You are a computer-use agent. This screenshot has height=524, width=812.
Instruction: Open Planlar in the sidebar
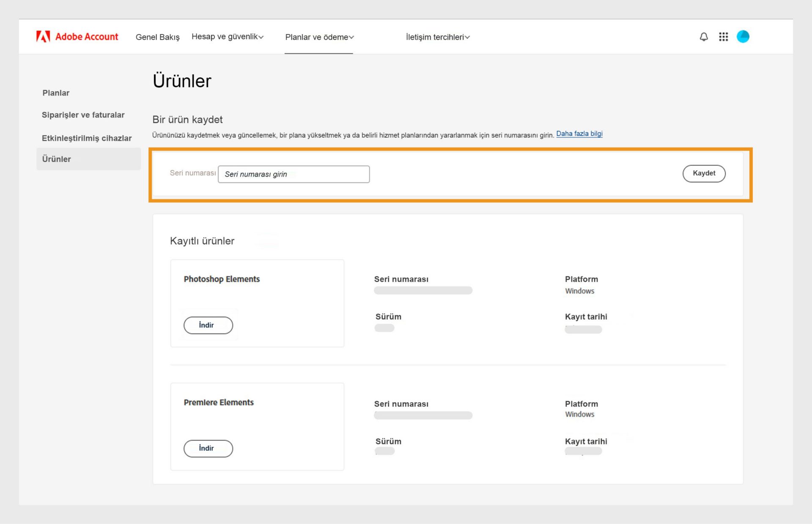pos(56,93)
